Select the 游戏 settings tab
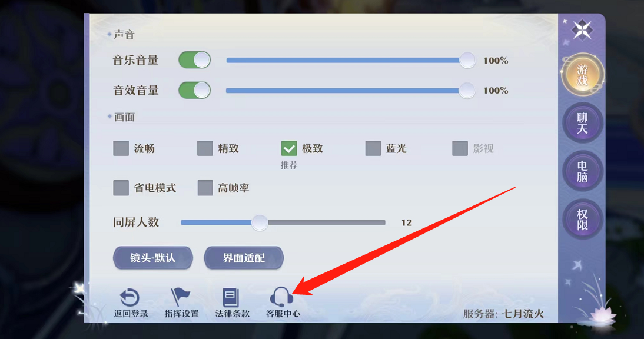 (x=582, y=75)
